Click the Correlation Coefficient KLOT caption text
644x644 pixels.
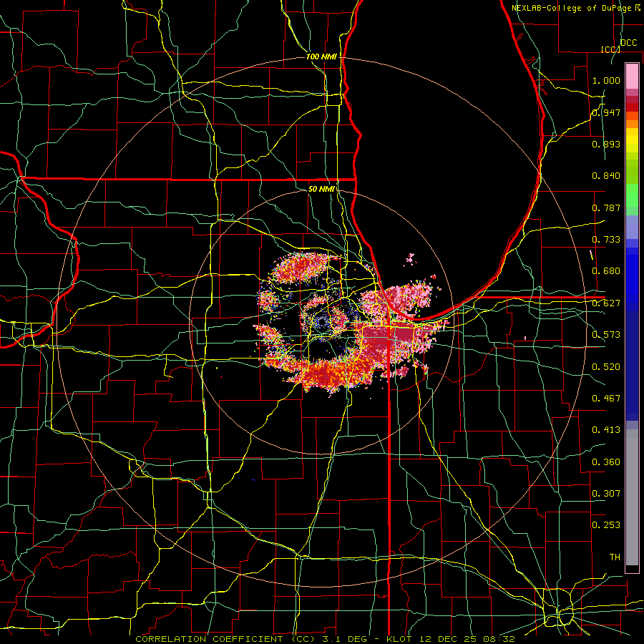pos(325,639)
